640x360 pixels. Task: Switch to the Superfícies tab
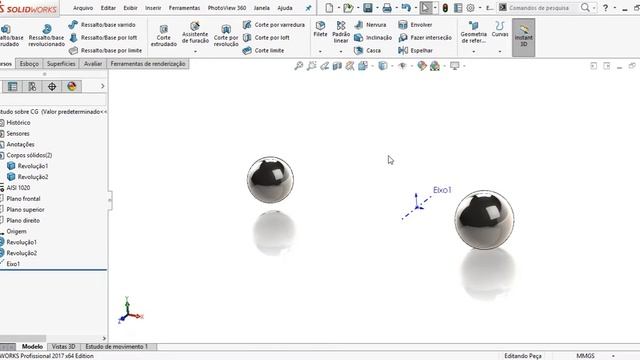tap(61, 64)
